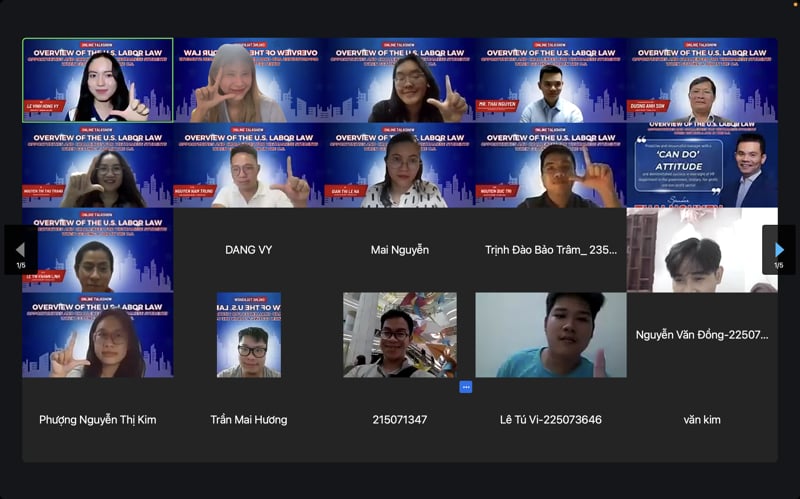
Task: Click the Trịnh Đào Bảo Trâm participant name
Action: point(550,250)
